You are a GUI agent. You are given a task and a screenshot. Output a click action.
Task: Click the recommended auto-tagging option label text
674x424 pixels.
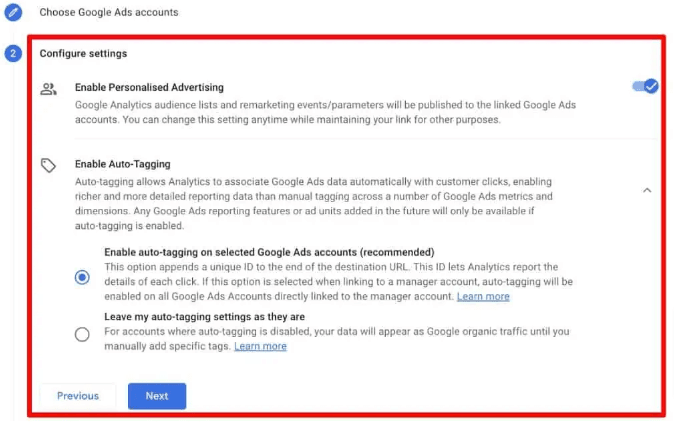click(270, 251)
